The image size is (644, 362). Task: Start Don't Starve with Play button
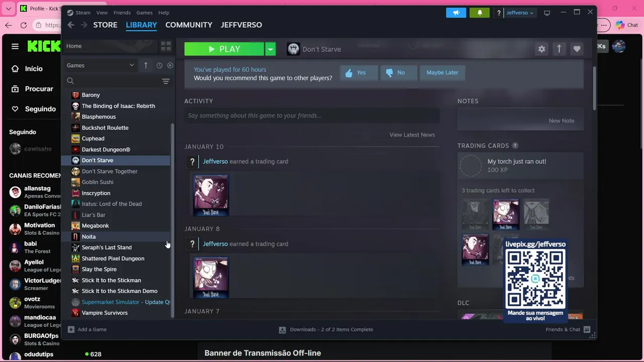point(224,49)
